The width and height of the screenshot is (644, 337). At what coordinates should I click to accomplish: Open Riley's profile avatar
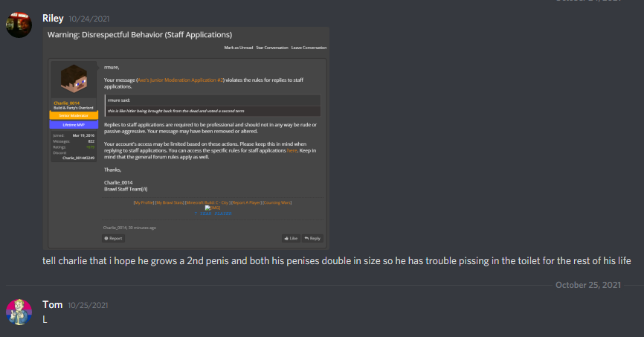click(x=19, y=25)
